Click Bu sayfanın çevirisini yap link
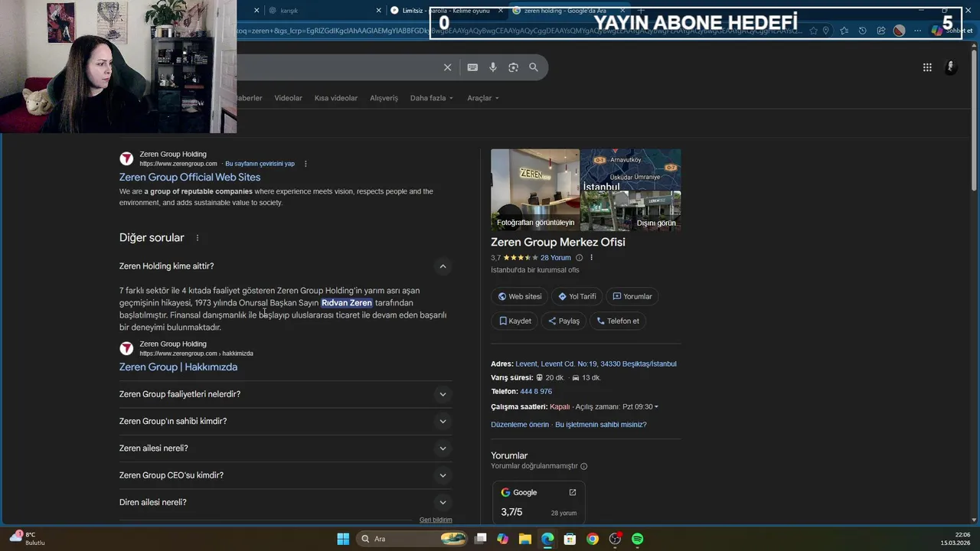The height and width of the screenshot is (551, 980). tap(260, 164)
